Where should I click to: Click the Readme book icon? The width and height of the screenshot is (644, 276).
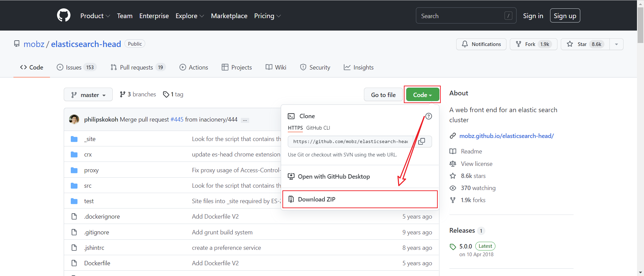pyautogui.click(x=453, y=151)
